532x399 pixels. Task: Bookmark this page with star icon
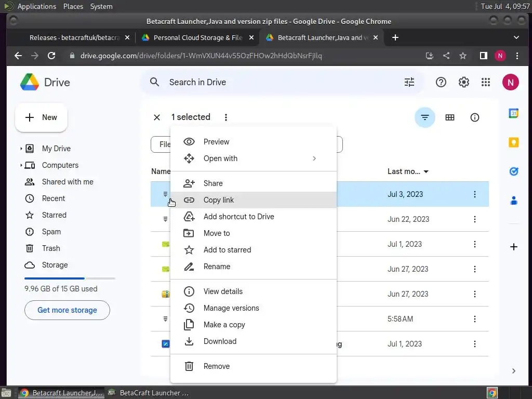463,56
